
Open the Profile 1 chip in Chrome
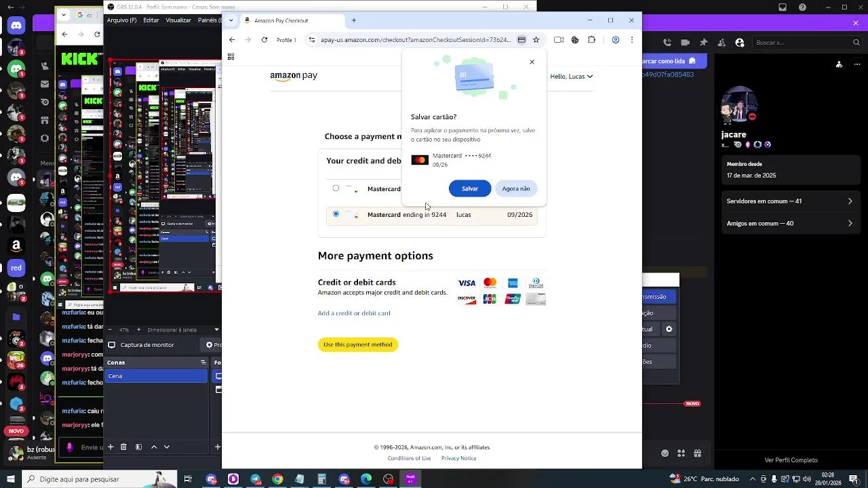(286, 40)
